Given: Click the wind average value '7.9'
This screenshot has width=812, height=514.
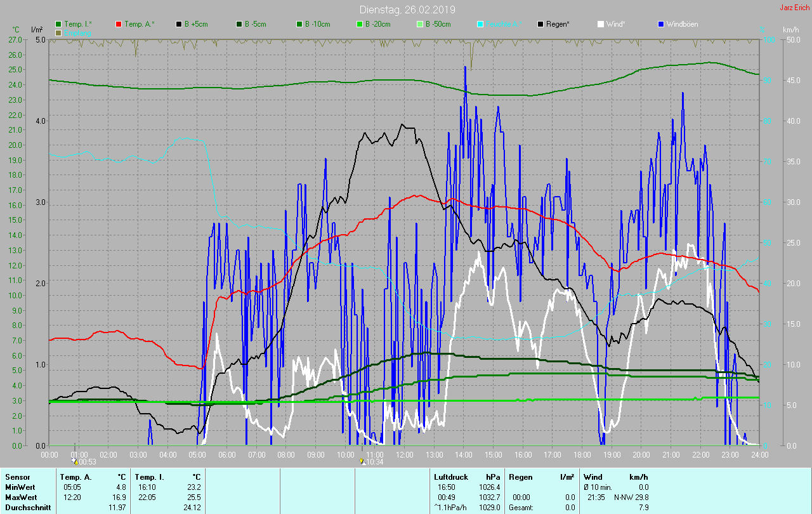Looking at the screenshot, I should tap(643, 507).
